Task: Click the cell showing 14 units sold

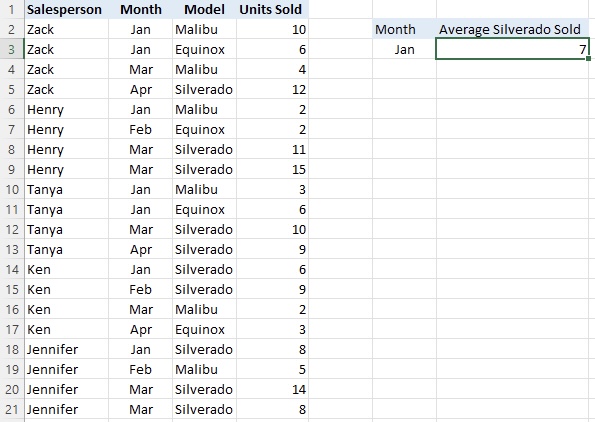Action: 272,389
